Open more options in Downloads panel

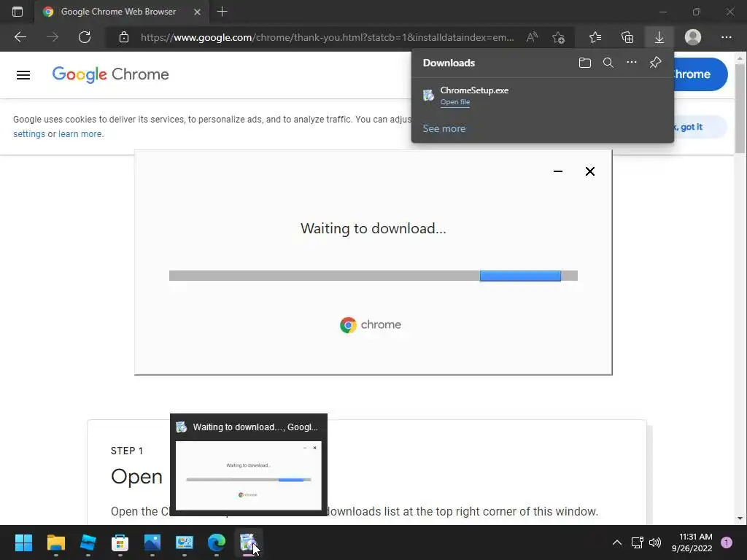click(632, 63)
